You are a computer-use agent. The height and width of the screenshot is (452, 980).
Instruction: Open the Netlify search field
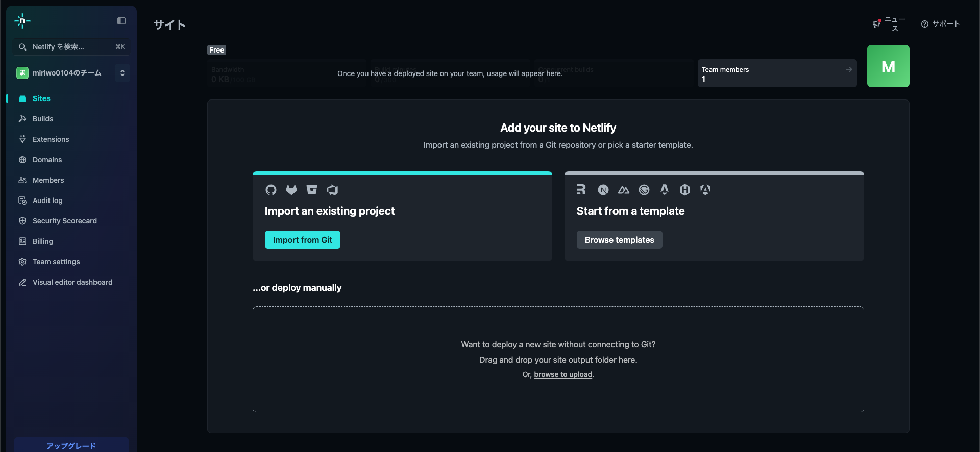[x=71, y=47]
